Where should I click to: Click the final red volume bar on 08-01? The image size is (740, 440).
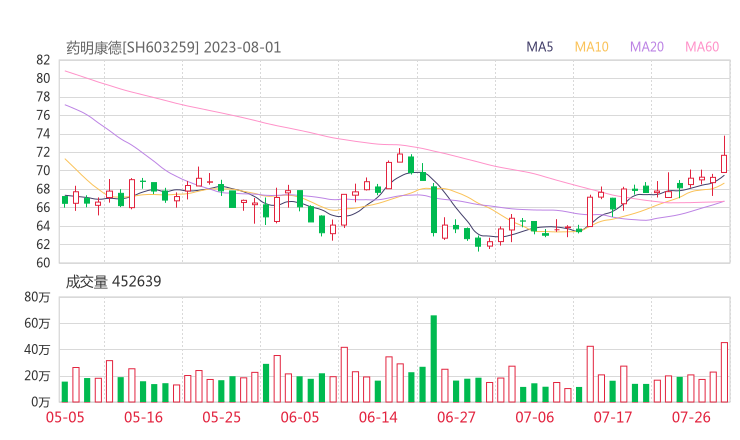tap(724, 372)
